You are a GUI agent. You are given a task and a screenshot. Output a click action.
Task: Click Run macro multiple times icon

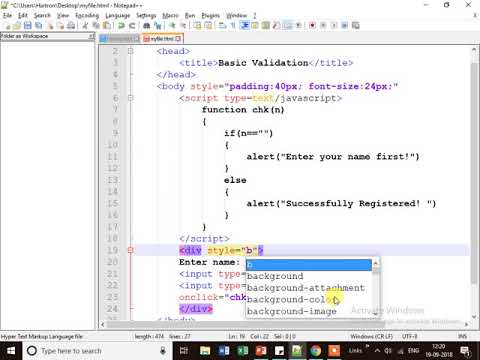tap(345, 25)
